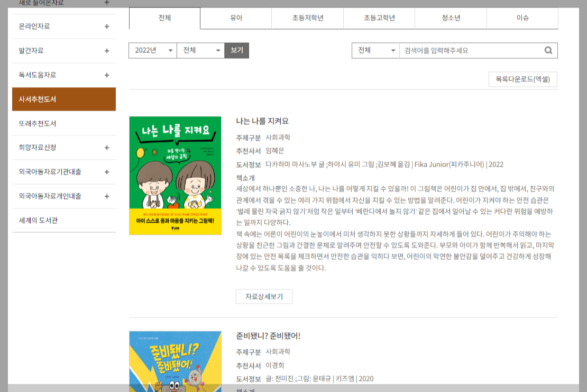This screenshot has height=392, width=587.
Task: Expand the 외국아동자료기관대출 plus icon
Action: click(107, 172)
